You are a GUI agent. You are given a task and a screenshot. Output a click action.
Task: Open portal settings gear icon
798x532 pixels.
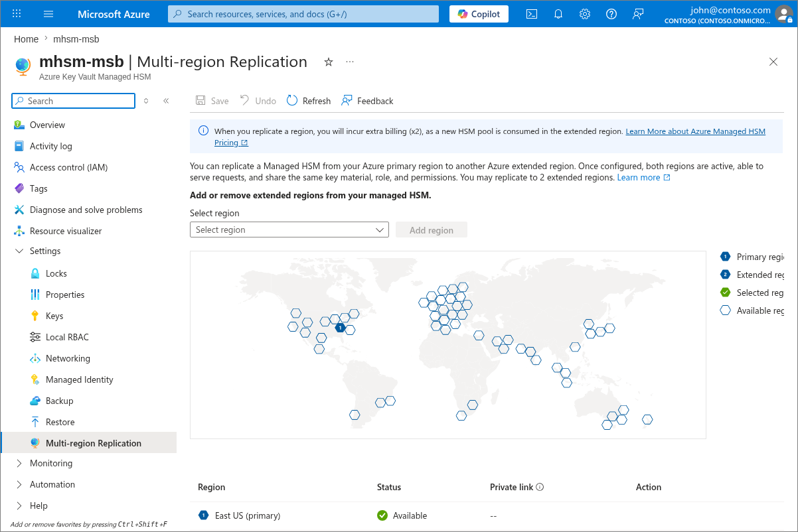coord(585,14)
